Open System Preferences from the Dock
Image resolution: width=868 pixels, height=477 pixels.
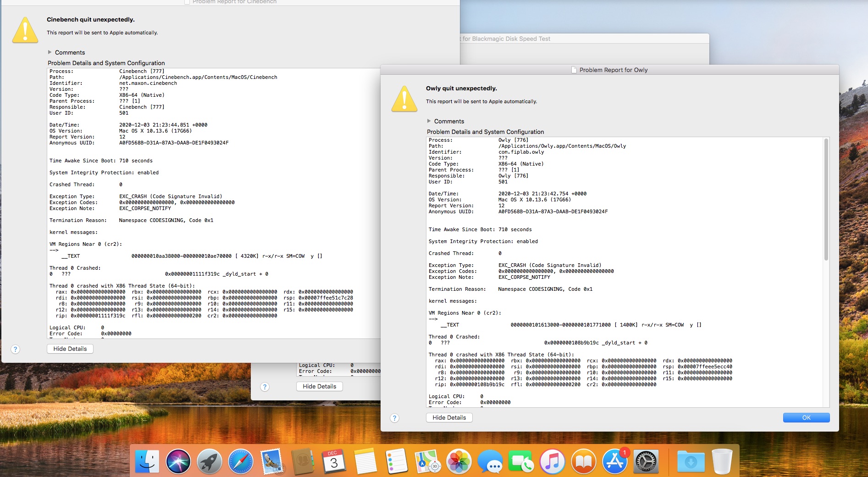(x=646, y=461)
